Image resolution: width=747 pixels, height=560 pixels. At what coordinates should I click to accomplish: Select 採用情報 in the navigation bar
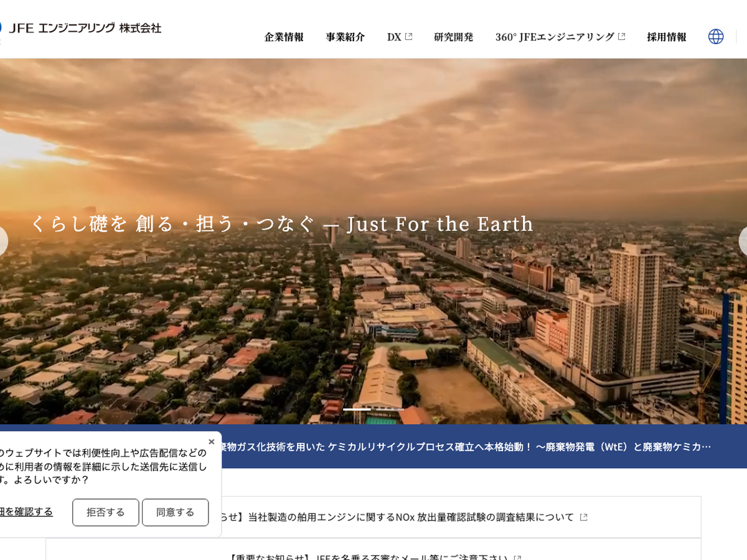point(666,37)
